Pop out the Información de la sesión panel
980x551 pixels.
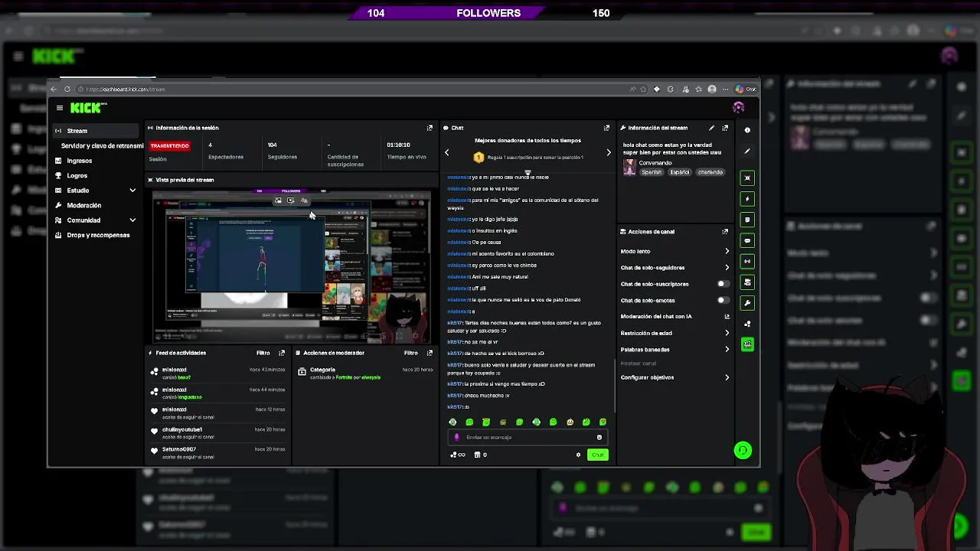(430, 128)
